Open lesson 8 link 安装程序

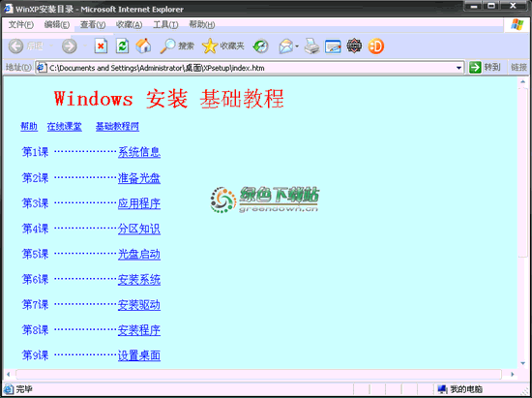pos(139,330)
